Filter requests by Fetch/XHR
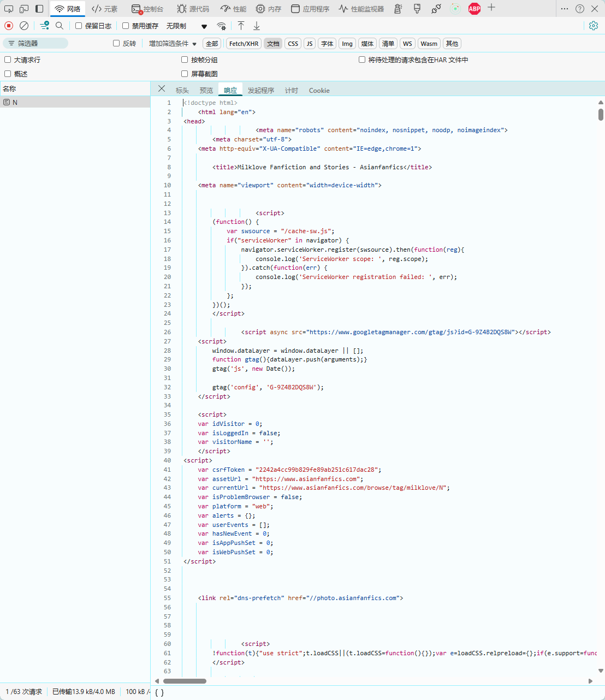The width and height of the screenshot is (605, 700). pos(244,44)
